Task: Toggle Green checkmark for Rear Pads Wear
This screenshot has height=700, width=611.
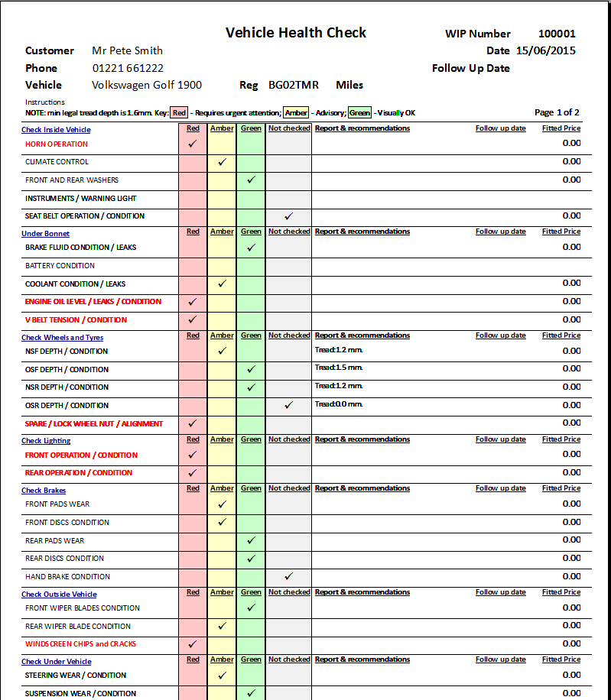Action: 252,540
